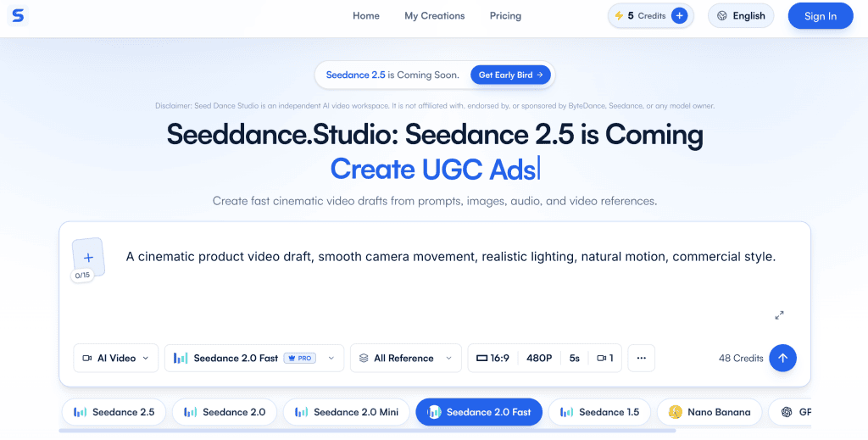868x440 pixels.
Task: Open the English language selector
Action: pos(741,16)
